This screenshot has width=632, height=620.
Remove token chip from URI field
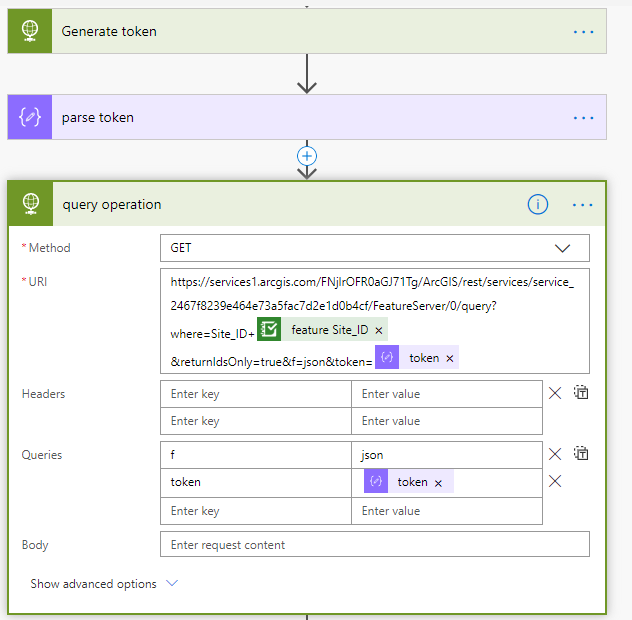(x=450, y=358)
